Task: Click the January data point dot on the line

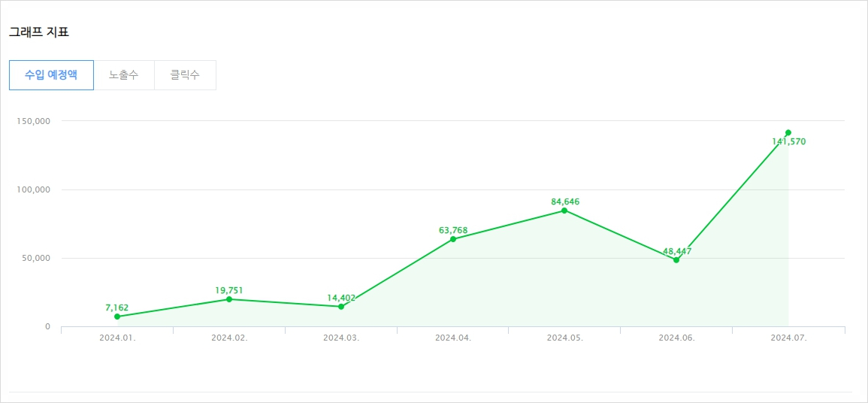Action: click(x=117, y=317)
